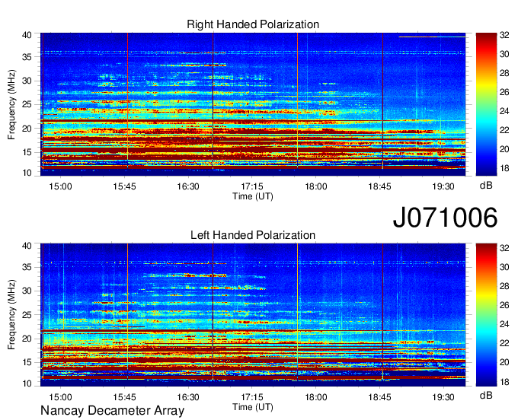Click 40 MHz tick of Left Handed plot
The width and height of the screenshot is (518, 420).
[27, 246]
